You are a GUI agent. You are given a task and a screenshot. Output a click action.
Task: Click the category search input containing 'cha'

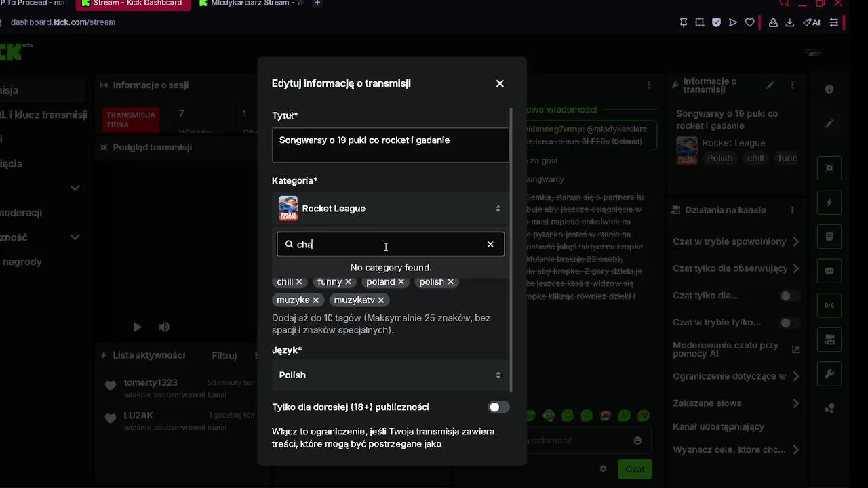tap(391, 244)
